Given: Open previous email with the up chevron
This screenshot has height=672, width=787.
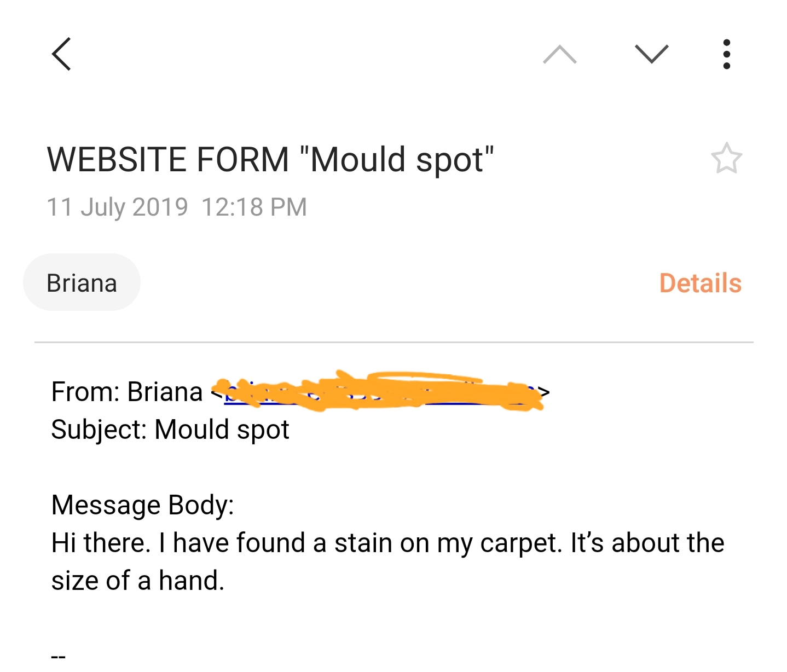Looking at the screenshot, I should [x=559, y=54].
